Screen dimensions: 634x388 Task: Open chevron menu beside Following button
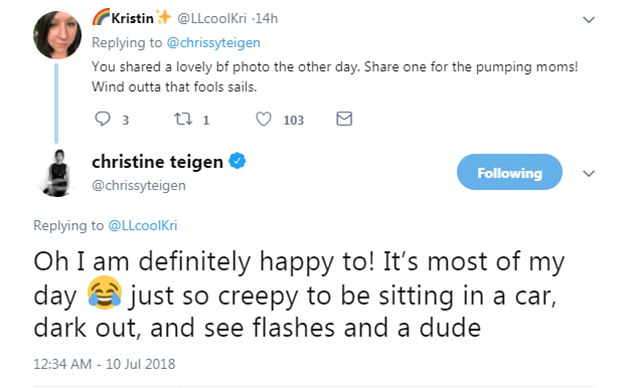point(589,173)
